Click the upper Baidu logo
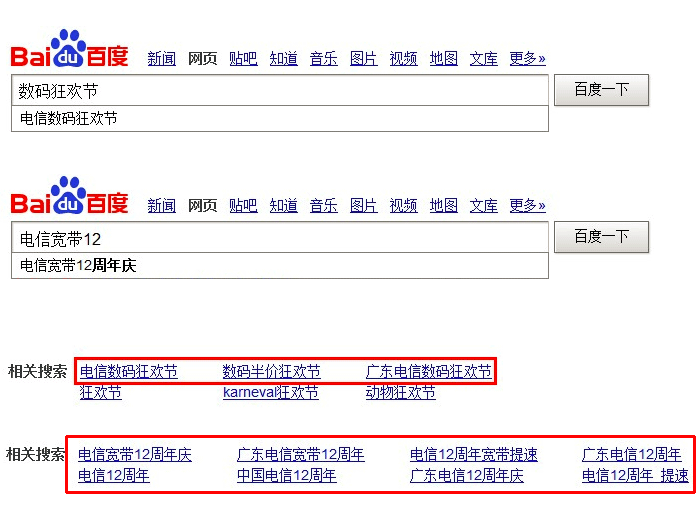Screen dimensions: 697x523 tap(70, 48)
